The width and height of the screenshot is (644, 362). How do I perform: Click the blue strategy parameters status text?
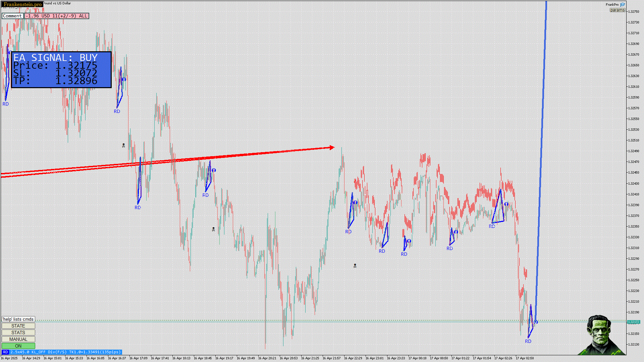(65, 352)
